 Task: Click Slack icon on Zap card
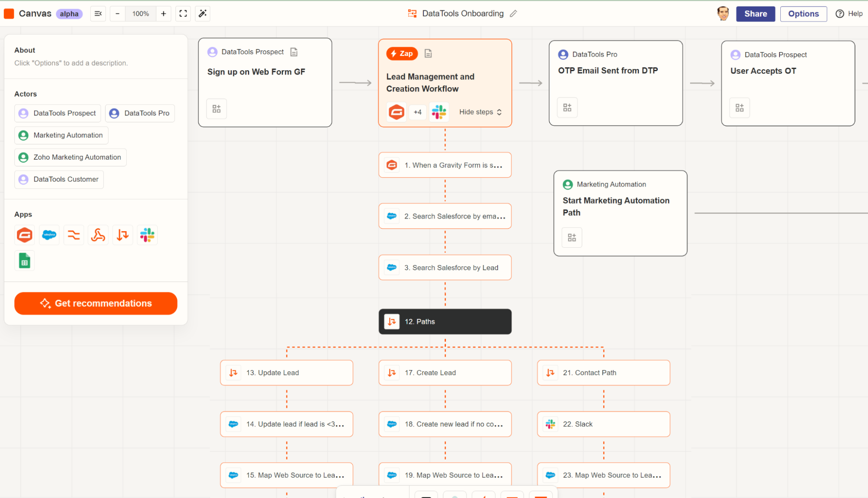click(439, 112)
